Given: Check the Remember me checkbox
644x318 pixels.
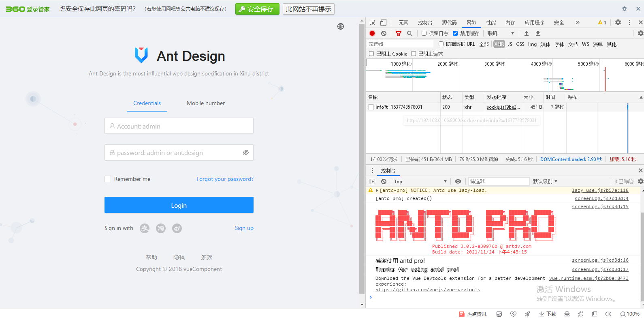Looking at the screenshot, I should click(108, 179).
